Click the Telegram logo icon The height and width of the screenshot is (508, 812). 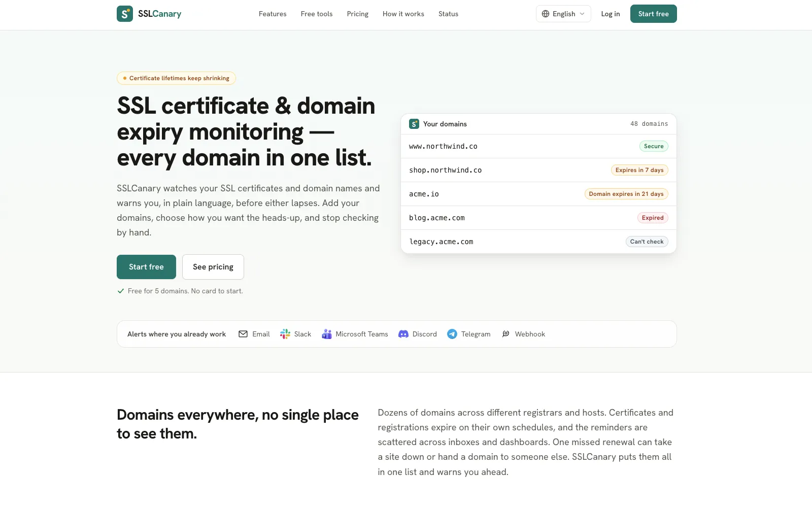click(452, 334)
